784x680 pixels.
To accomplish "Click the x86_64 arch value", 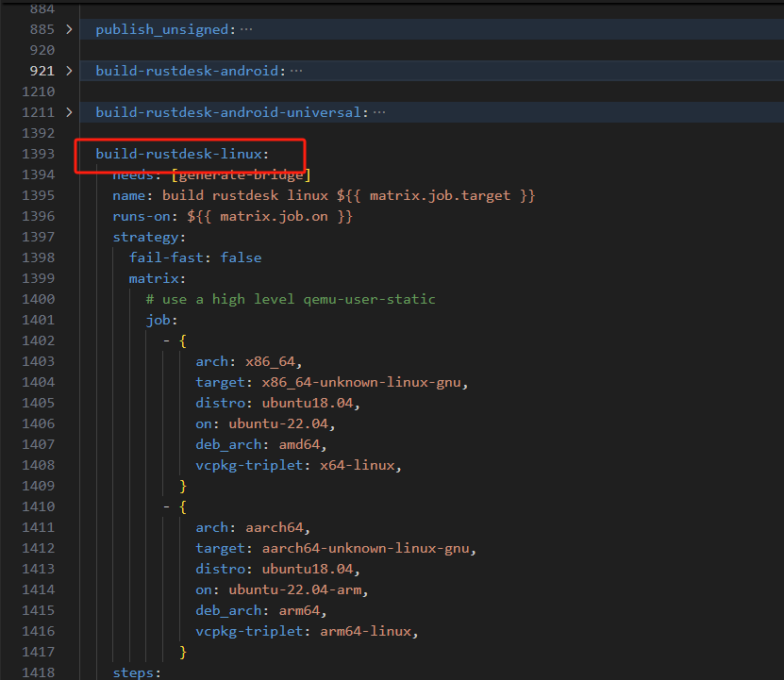I will click(x=270, y=361).
